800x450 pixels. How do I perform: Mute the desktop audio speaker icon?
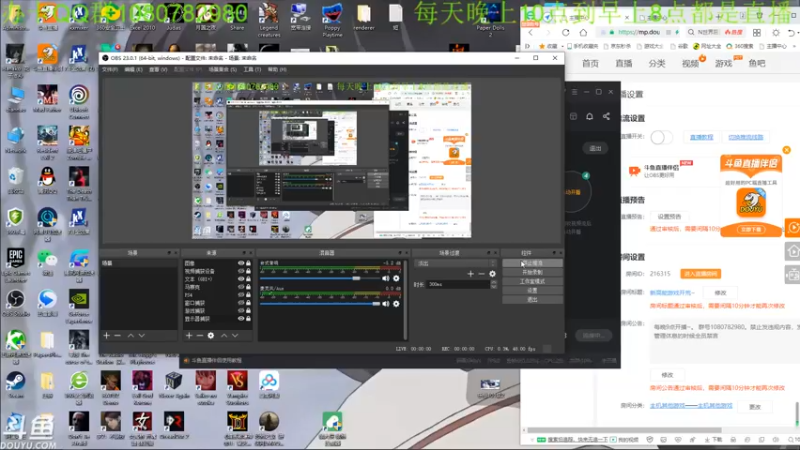tap(386, 278)
